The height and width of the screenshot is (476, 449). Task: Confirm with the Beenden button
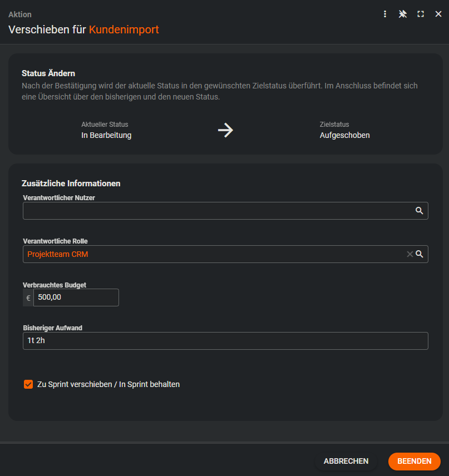(x=414, y=461)
